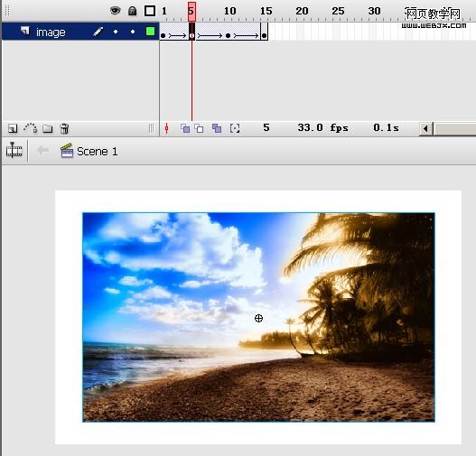Screen dimensions: 476x456
Task: Insert a new layer with Insert Layer icon
Action: 13,128
